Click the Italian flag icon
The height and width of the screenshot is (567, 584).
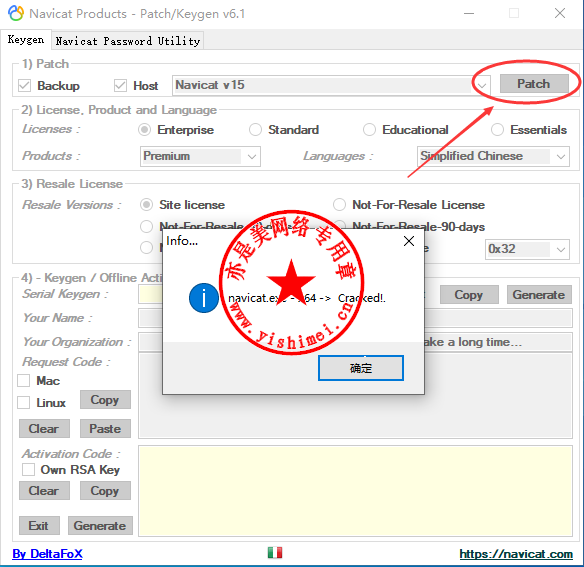[x=275, y=552]
